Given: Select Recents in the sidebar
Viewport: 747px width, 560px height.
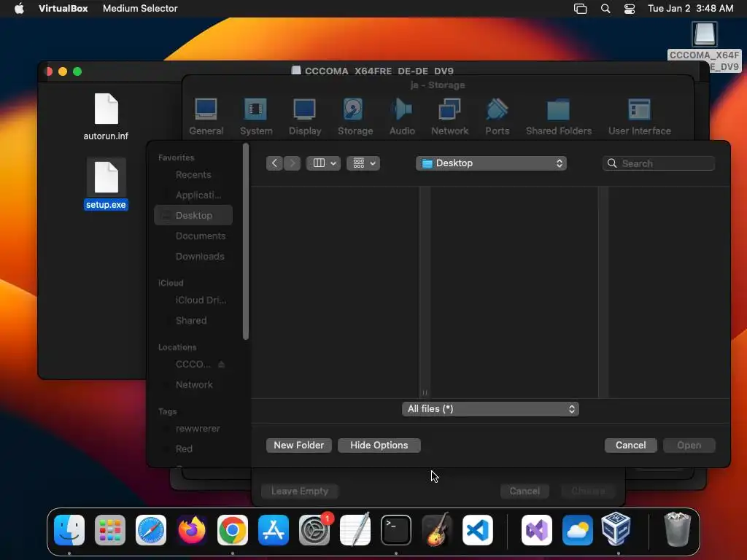Looking at the screenshot, I should [193, 175].
